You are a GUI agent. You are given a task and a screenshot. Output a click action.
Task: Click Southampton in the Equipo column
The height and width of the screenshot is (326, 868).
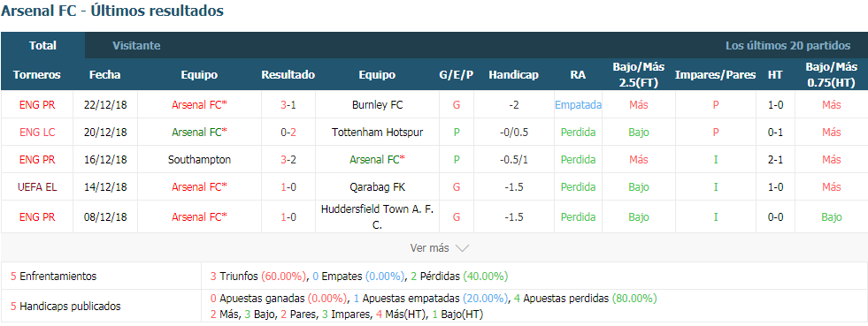pos(199,160)
